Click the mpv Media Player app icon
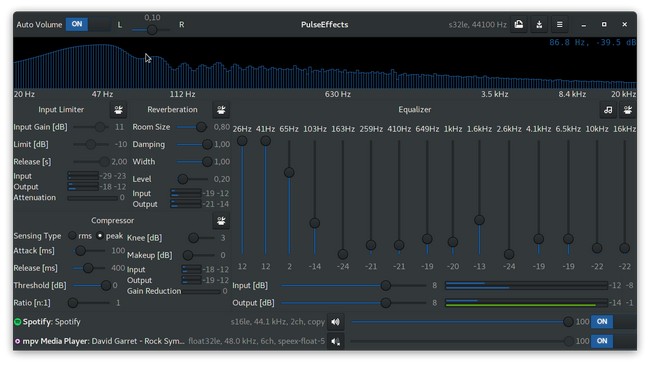The width and height of the screenshot is (650, 365). coord(17,341)
